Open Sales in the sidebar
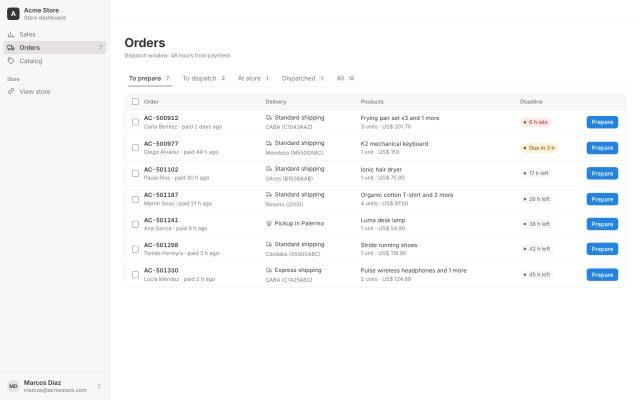 (55, 34)
